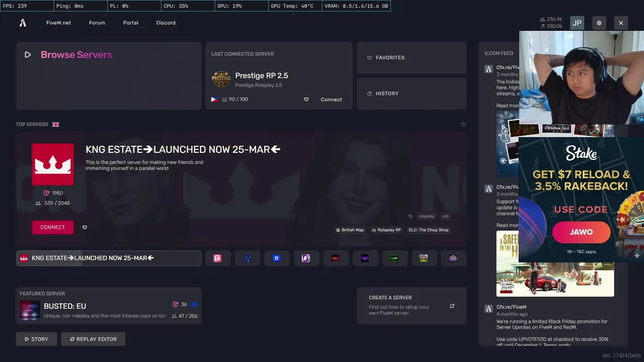Click the vrp tag

445,216
